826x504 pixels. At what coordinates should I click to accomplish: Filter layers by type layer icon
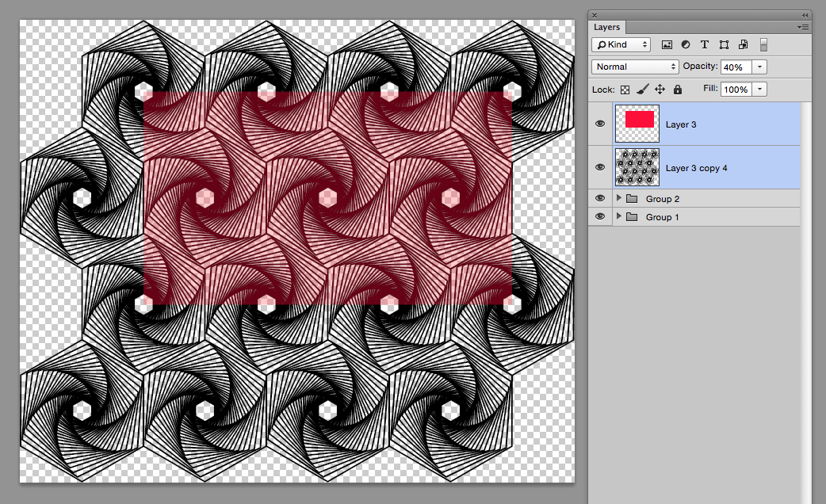[704, 44]
